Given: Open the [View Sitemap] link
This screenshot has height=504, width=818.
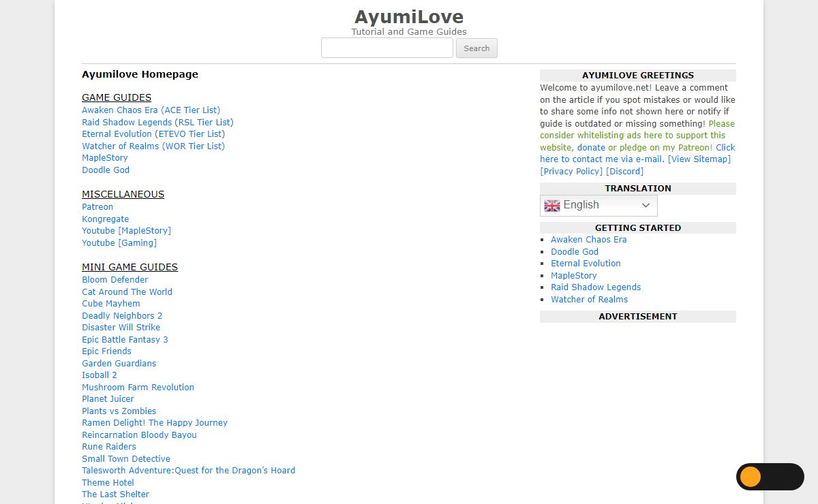Looking at the screenshot, I should 699,159.
